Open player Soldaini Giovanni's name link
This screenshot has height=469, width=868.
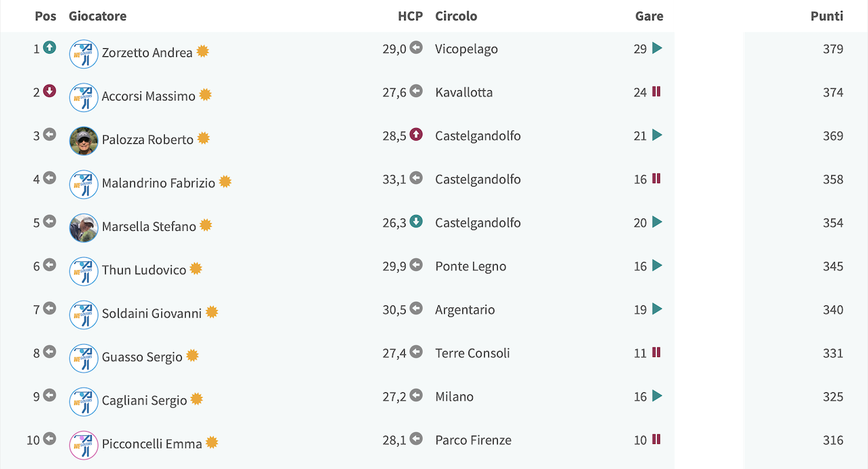tap(152, 314)
